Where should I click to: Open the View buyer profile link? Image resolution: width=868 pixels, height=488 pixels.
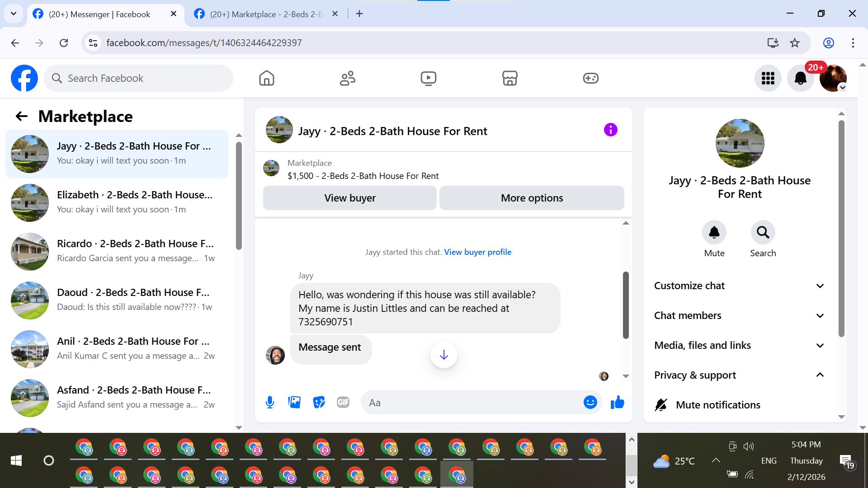pos(478,252)
